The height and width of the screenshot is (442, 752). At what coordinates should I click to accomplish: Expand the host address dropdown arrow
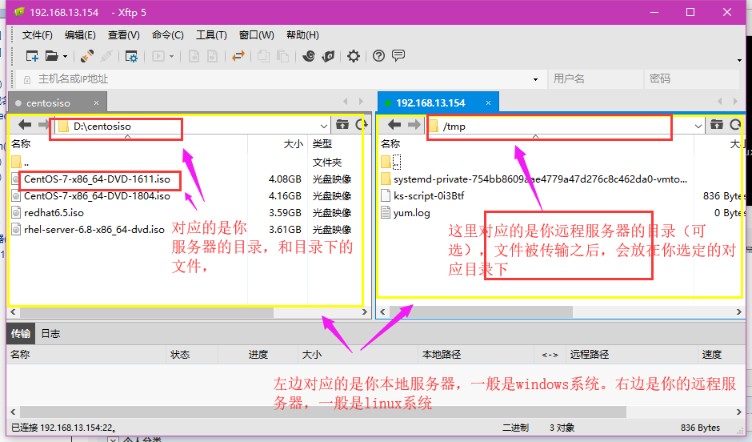click(536, 79)
